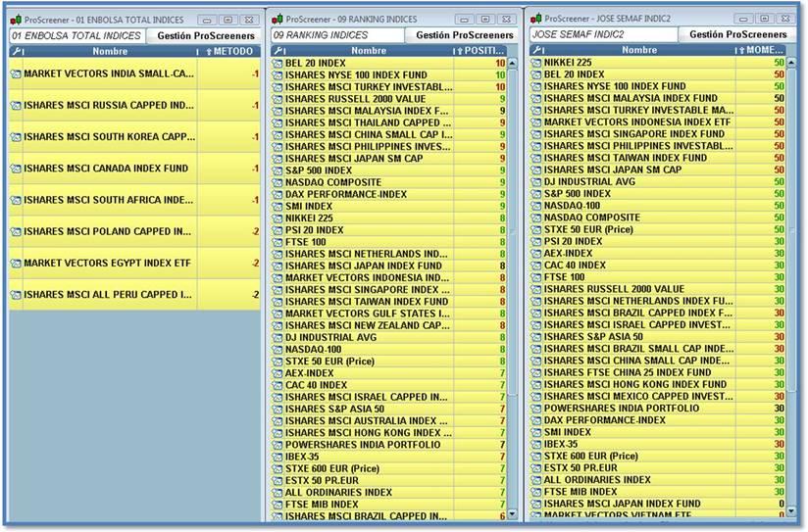Select ISHARES FTSE CHINA 25 INDEX FUND row
Image resolution: width=808 pixels, height=532 pixels.
tap(658, 372)
